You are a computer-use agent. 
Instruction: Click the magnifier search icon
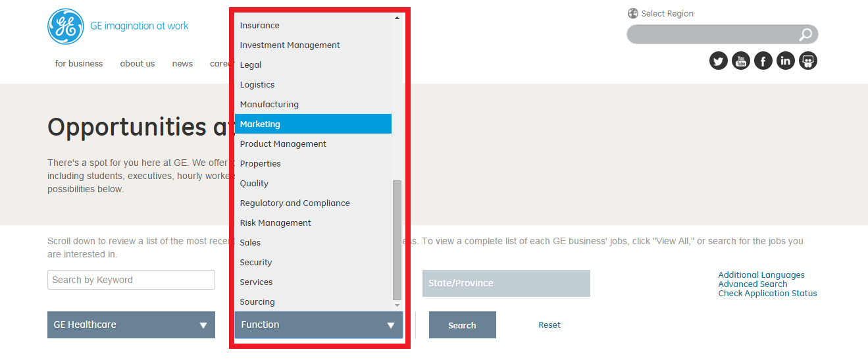tap(805, 34)
